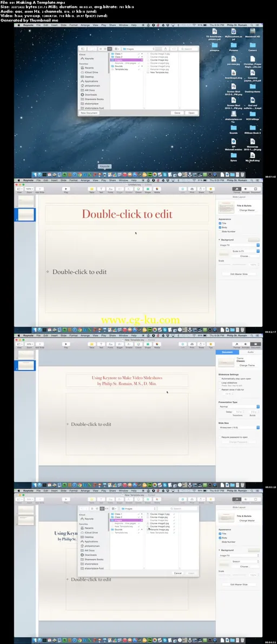In Document inspector frame, click the Document toolbar icon

(x=255, y=344)
